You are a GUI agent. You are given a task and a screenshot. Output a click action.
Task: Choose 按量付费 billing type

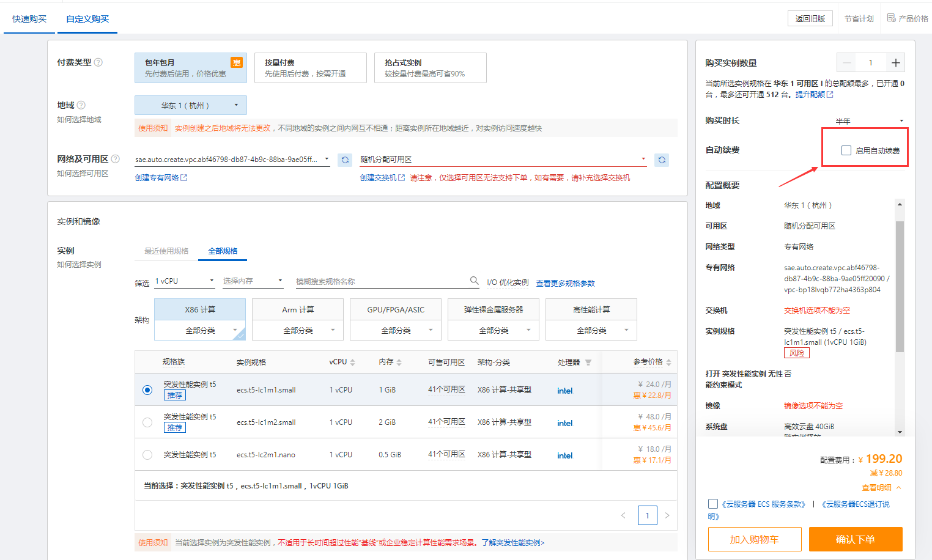[x=311, y=68]
